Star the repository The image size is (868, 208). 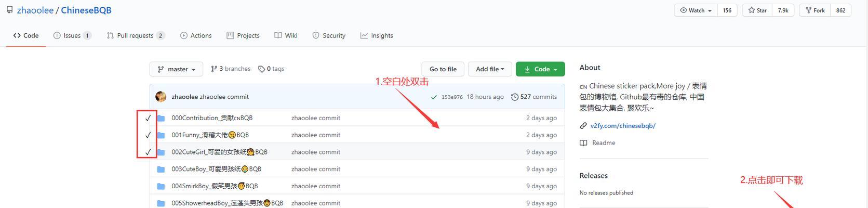click(757, 10)
